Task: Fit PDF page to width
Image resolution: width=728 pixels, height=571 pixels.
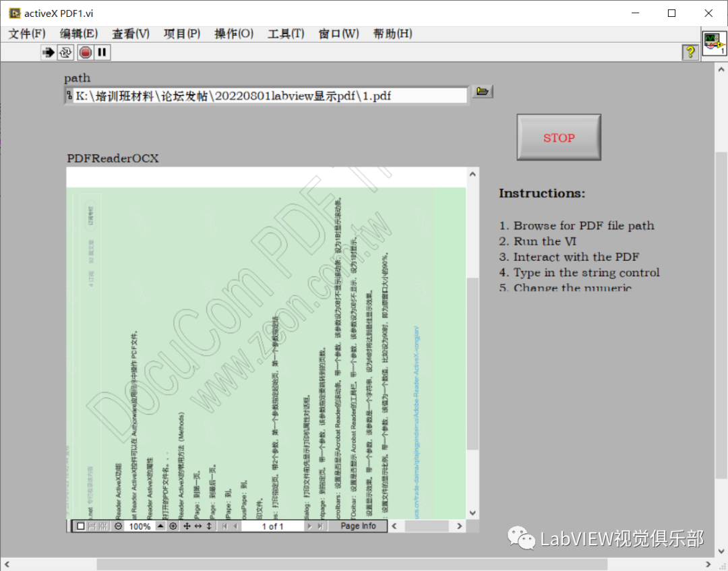Action: (198, 526)
